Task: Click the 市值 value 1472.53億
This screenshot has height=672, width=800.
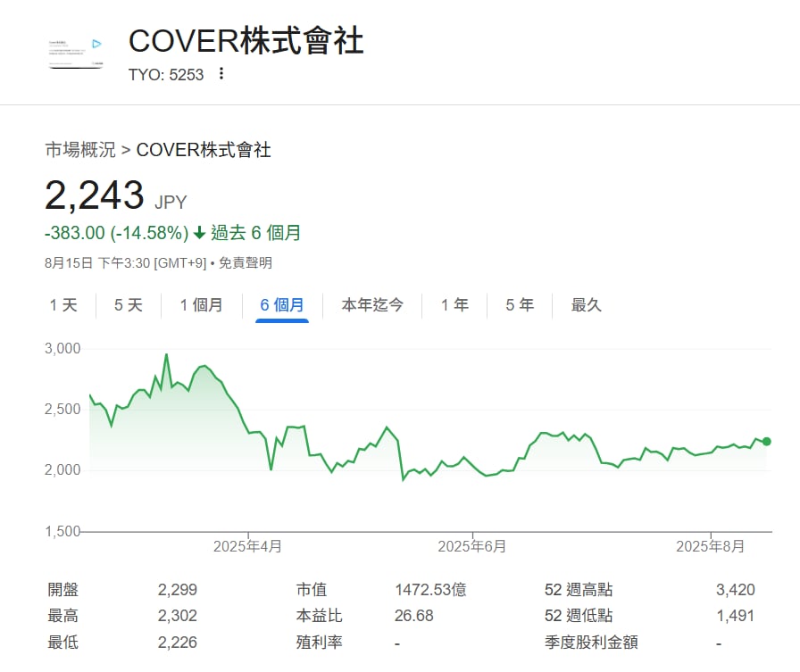Action: click(430, 589)
